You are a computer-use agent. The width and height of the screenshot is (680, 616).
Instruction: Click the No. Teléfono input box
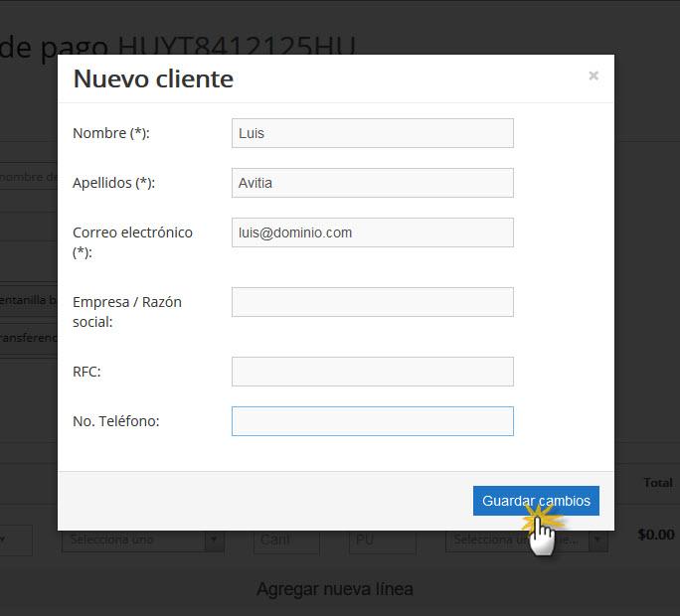[373, 421]
